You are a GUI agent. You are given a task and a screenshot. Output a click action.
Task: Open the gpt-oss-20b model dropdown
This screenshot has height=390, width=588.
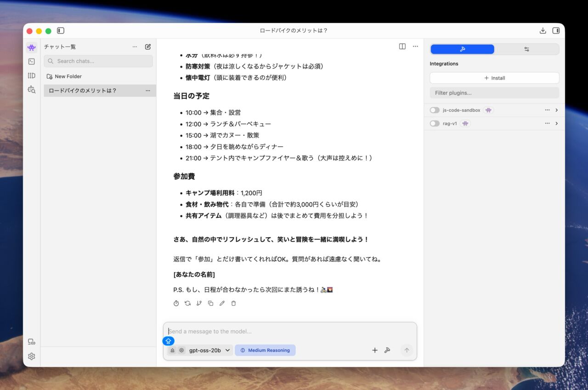209,350
